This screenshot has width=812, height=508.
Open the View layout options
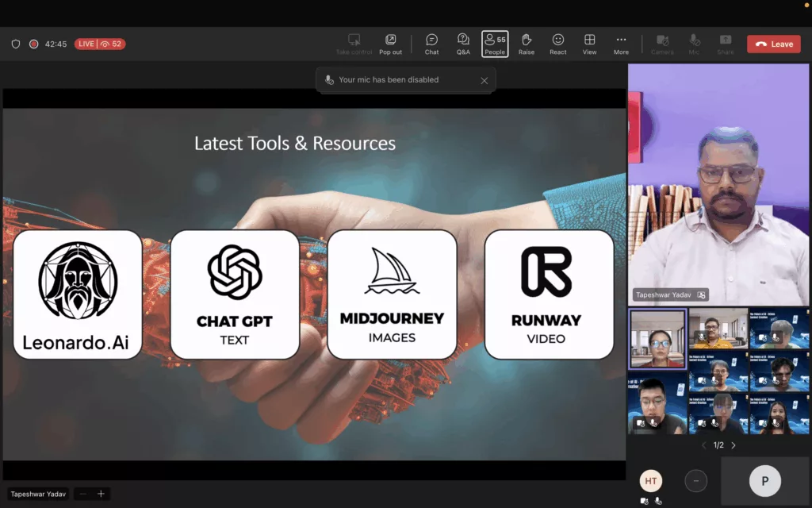(x=589, y=44)
